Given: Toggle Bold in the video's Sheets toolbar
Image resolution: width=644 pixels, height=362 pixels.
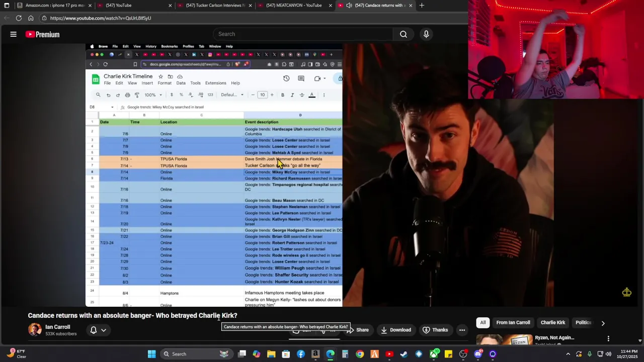Looking at the screenshot, I should coord(283,95).
